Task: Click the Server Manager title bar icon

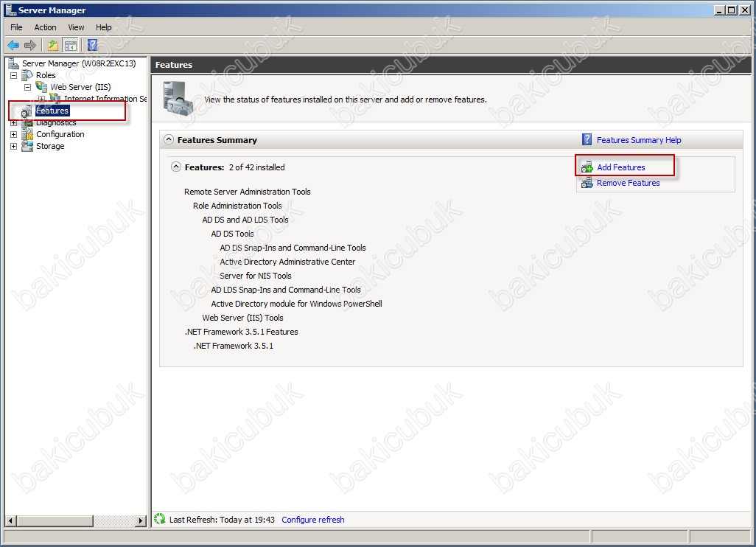Action: tap(10, 10)
